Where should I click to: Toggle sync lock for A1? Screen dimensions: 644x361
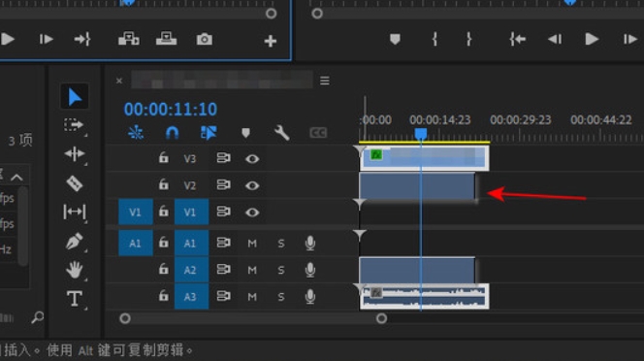(x=223, y=243)
